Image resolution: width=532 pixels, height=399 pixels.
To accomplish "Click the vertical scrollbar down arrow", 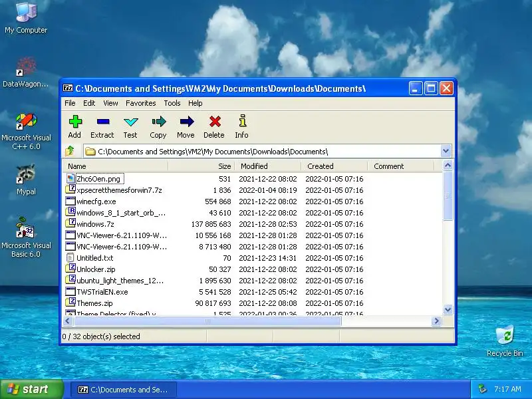I will tap(448, 309).
